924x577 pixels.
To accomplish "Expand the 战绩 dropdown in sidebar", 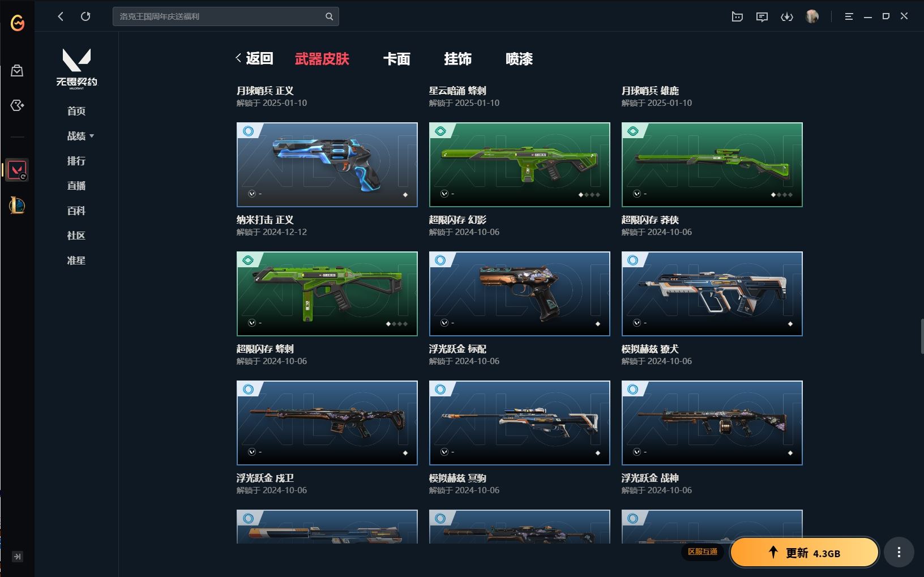I will click(80, 136).
